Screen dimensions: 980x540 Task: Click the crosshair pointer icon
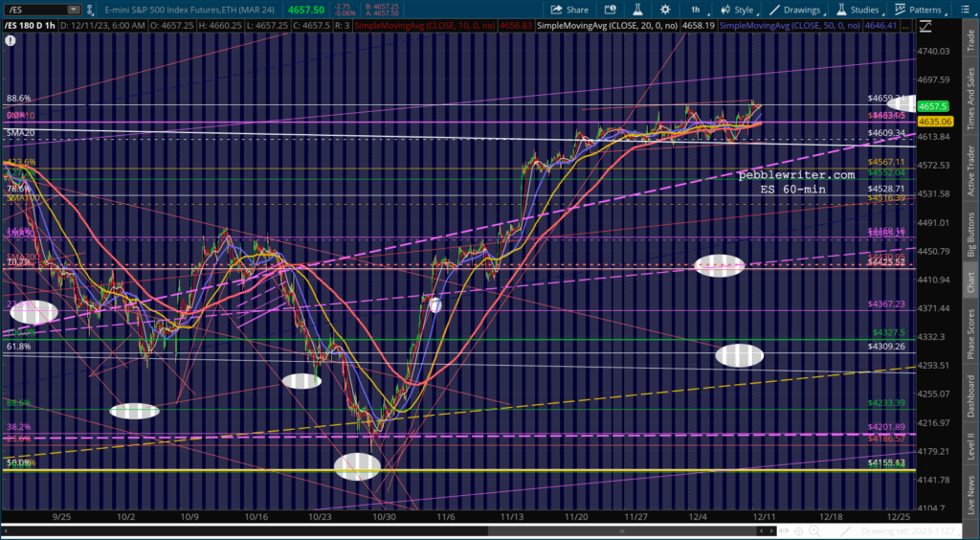click(799, 531)
